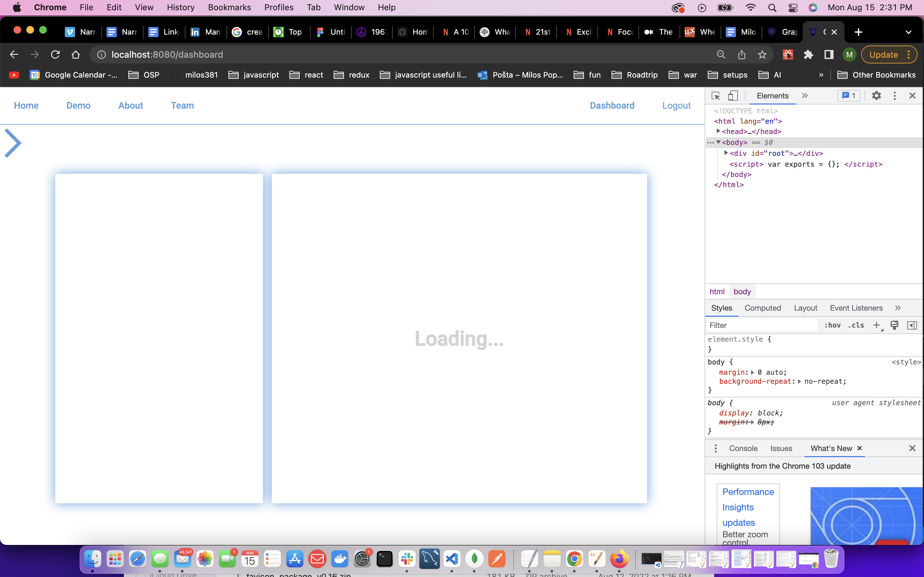
Task: Toggle the :hov element state button
Action: (x=832, y=325)
